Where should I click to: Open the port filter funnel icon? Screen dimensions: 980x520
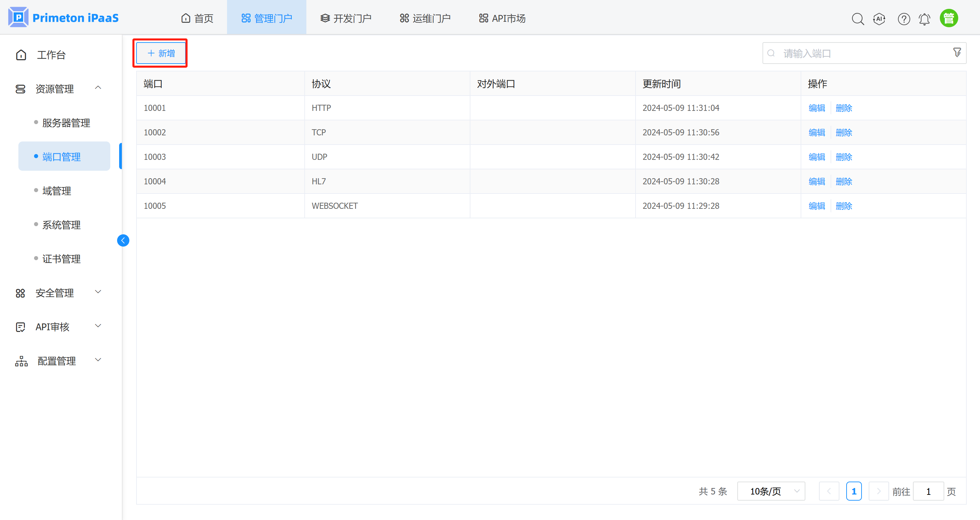(x=957, y=52)
